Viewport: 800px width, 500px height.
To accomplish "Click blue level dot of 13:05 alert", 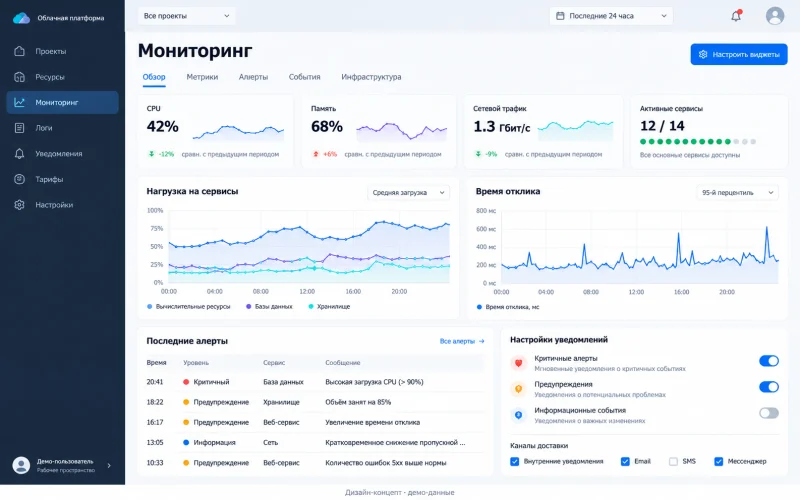I will [x=186, y=442].
